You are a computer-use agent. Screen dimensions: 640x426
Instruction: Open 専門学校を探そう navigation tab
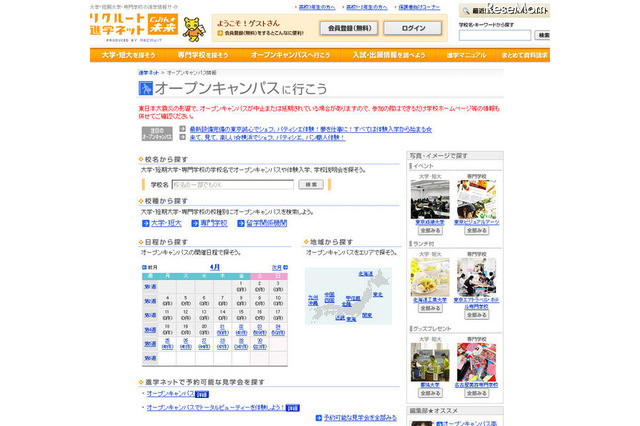point(203,55)
